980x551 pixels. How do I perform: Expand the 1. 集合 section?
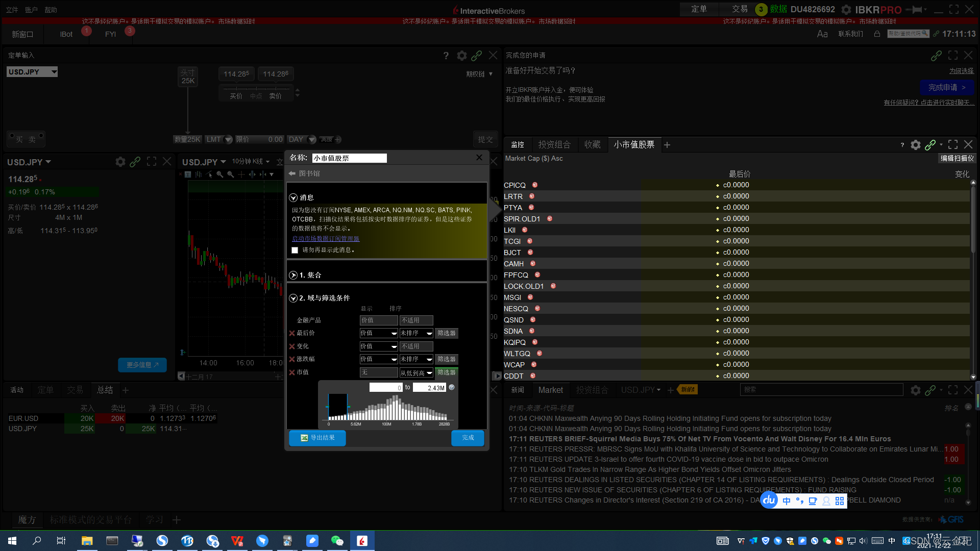coord(293,275)
